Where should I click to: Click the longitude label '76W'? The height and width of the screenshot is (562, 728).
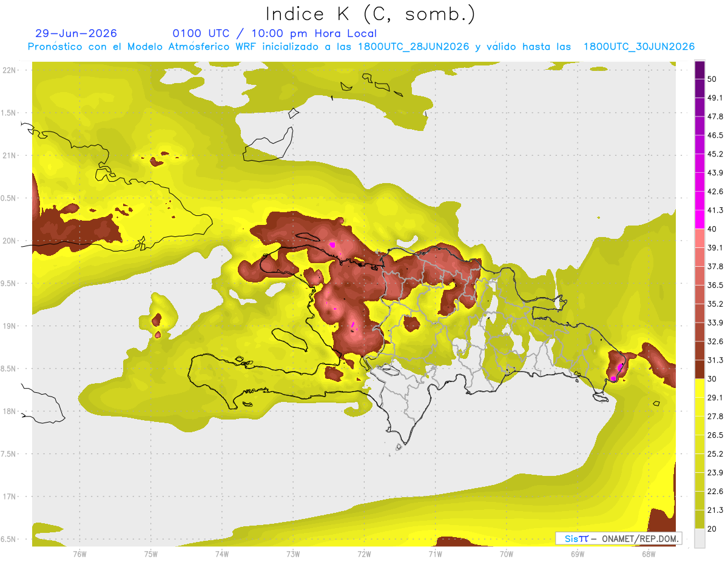coord(79,554)
